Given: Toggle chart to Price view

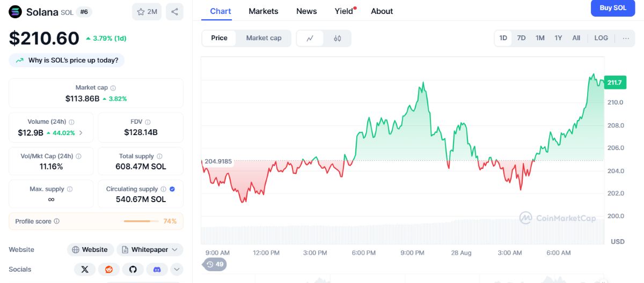Looking at the screenshot, I should click(x=219, y=38).
